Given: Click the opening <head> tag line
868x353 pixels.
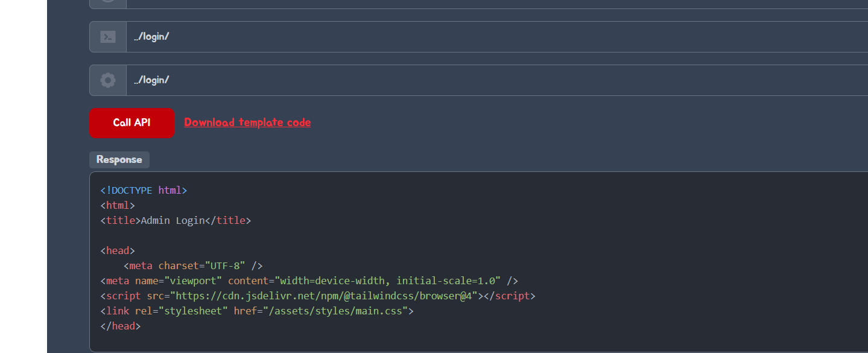Looking at the screenshot, I should tap(118, 250).
